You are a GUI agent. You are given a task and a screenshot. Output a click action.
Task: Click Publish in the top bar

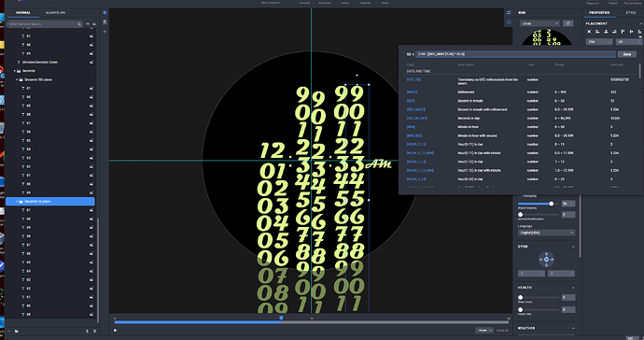pos(613,3)
